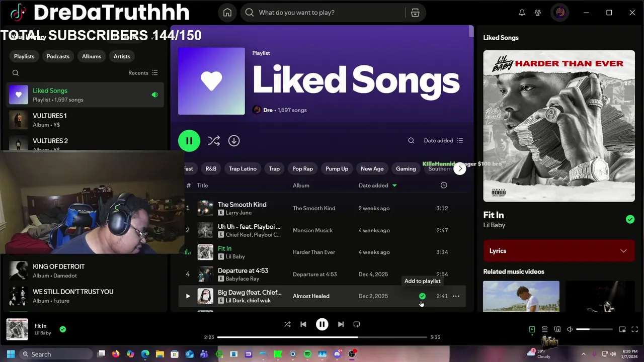This screenshot has height=362, width=644.
Task: Open Lil Baby artist link in sidebar
Action: [494, 225]
